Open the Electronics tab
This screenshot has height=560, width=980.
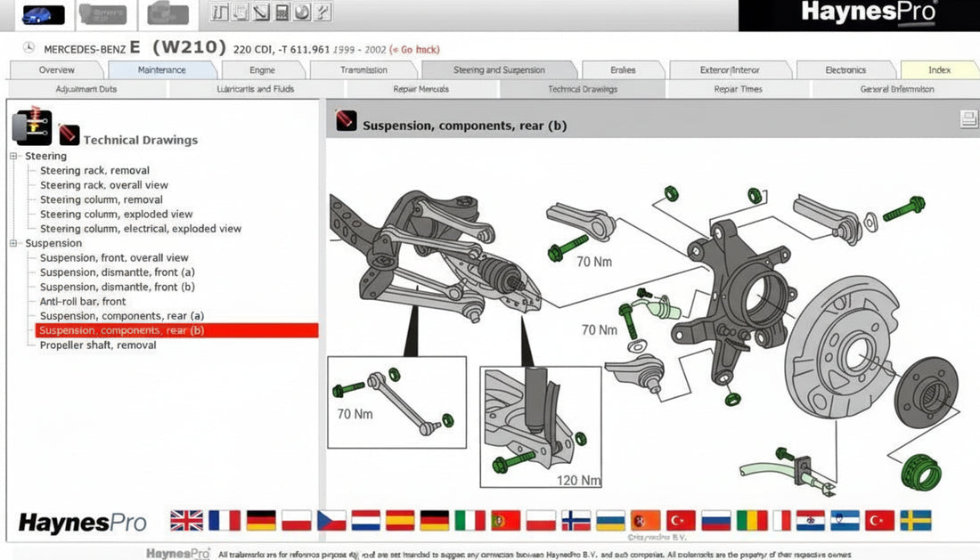coord(845,70)
